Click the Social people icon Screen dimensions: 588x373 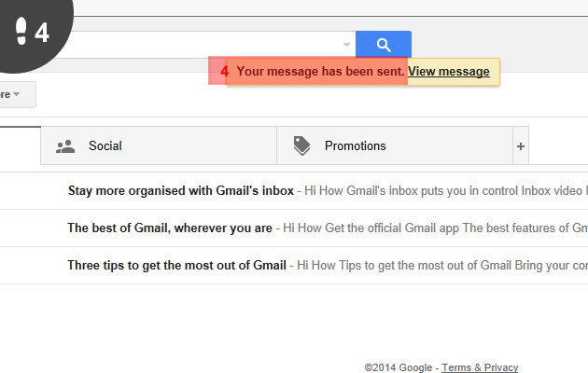click(65, 146)
